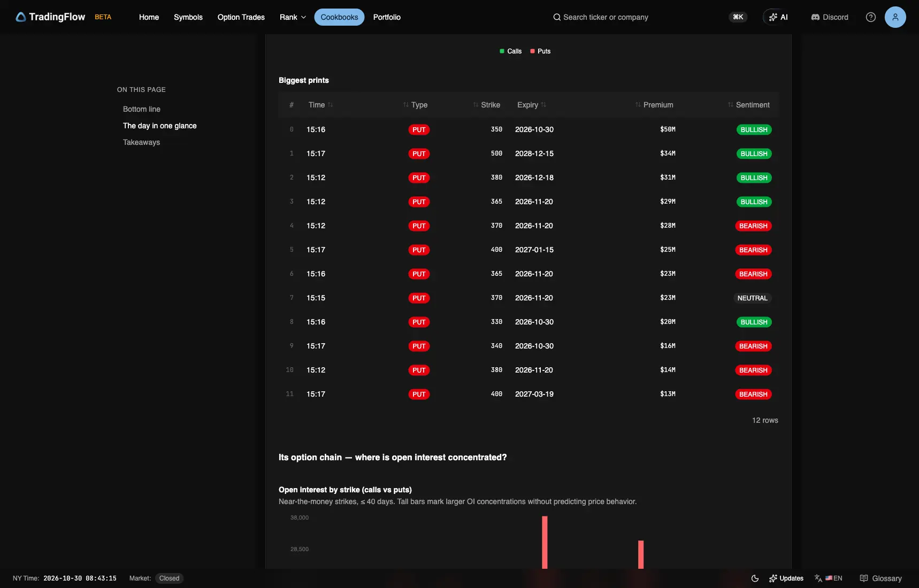This screenshot has height=588, width=919.
Task: Open the user profile avatar
Action: point(895,17)
